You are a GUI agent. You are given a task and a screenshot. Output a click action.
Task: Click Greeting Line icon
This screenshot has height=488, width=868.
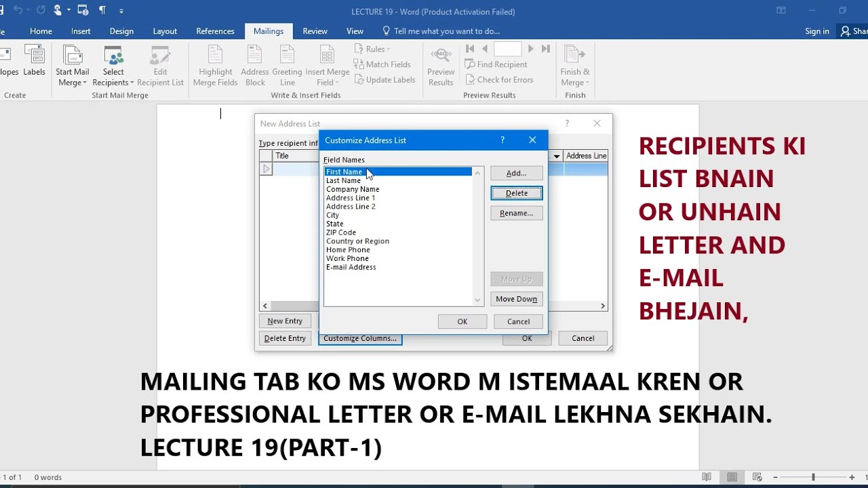(x=288, y=66)
